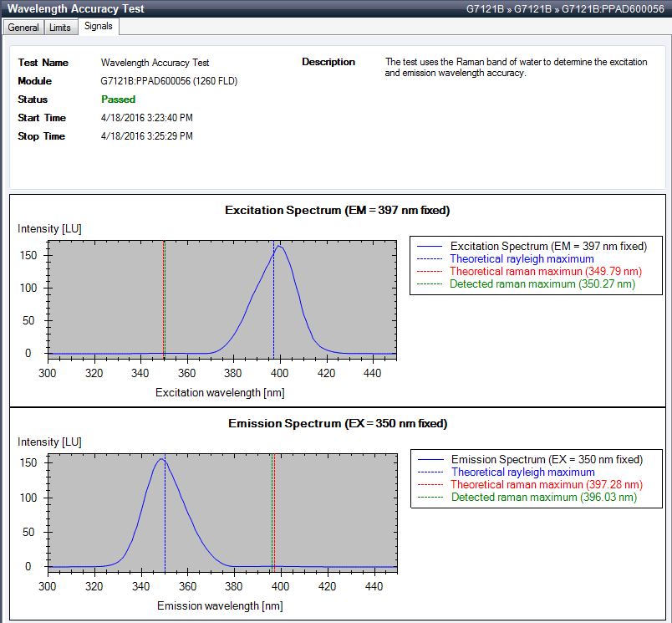The height and width of the screenshot is (623, 672).
Task: Click the green Passed status text
Action: (x=118, y=99)
